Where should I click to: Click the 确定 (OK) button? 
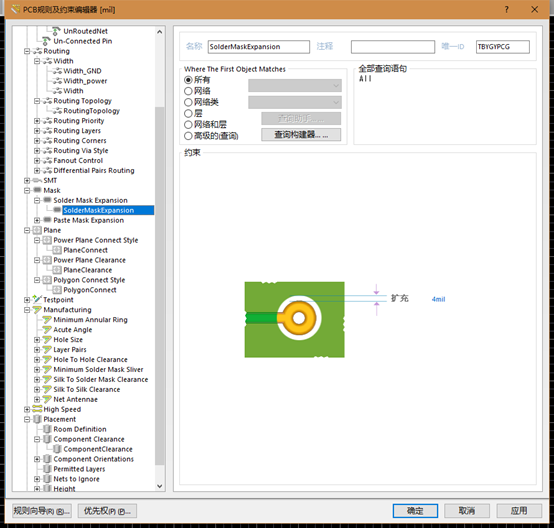(415, 511)
